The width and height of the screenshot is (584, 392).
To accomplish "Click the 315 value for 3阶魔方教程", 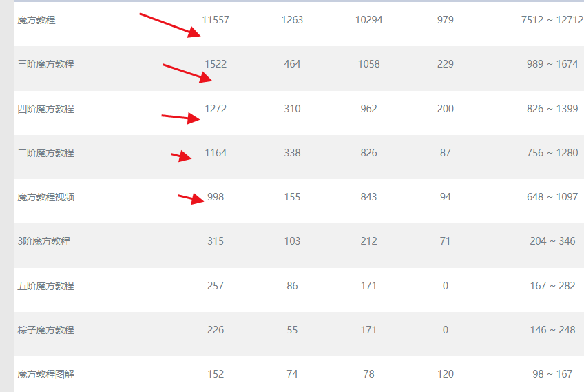I will (x=216, y=241).
